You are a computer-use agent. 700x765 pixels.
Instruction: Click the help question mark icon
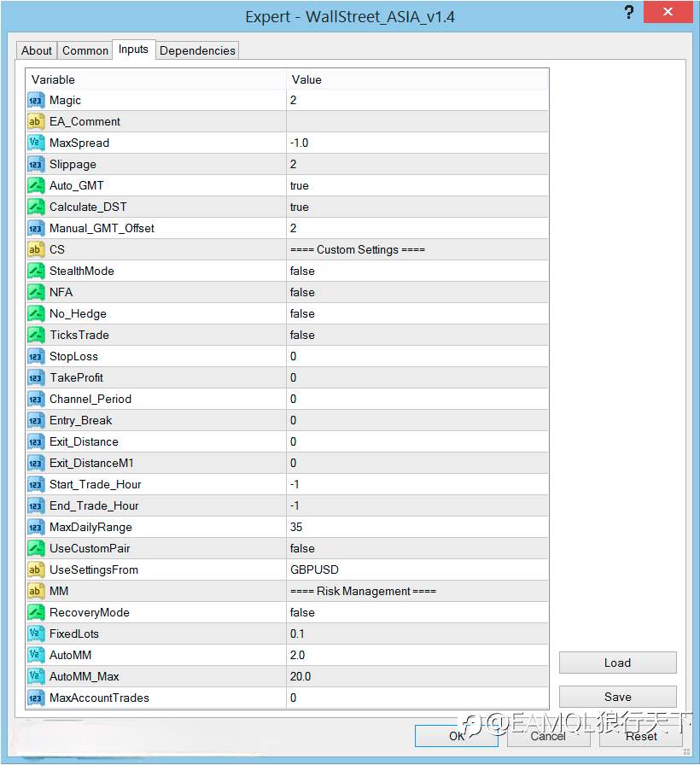pos(629,12)
